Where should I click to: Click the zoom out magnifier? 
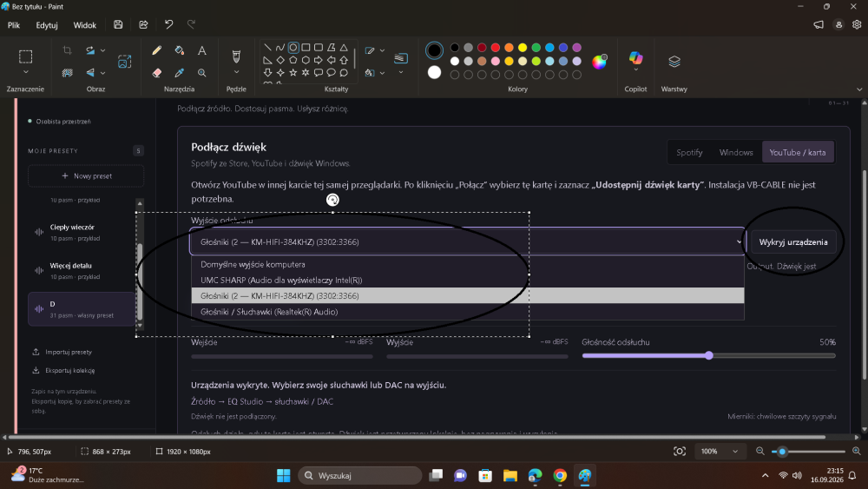(760, 452)
